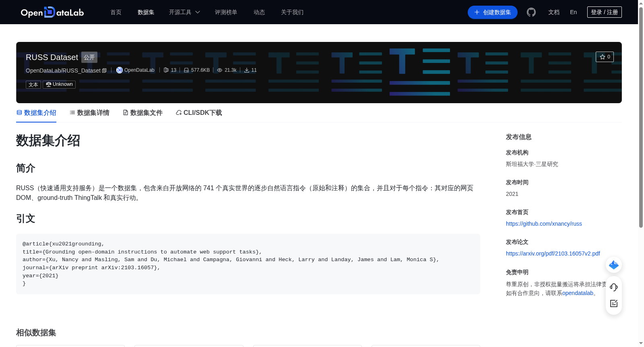This screenshot has height=347, width=644.
Task: Click the 公开 badge
Action: 89,57
